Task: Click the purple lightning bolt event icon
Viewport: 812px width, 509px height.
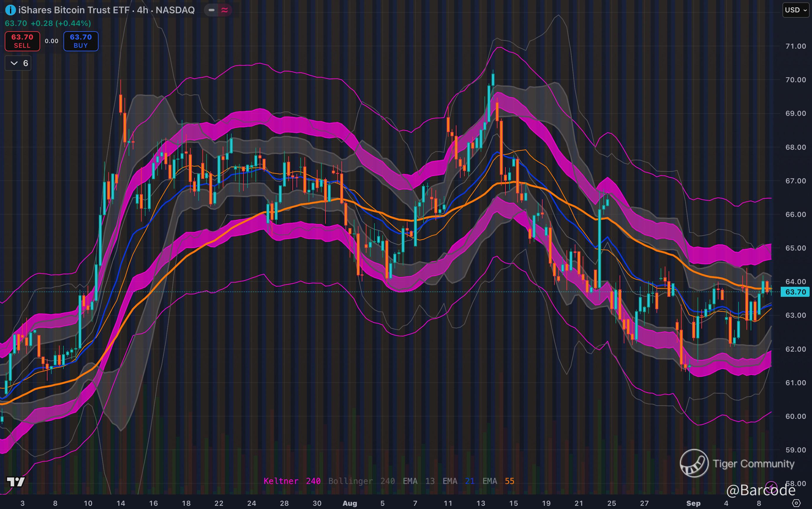Action: pos(771,487)
